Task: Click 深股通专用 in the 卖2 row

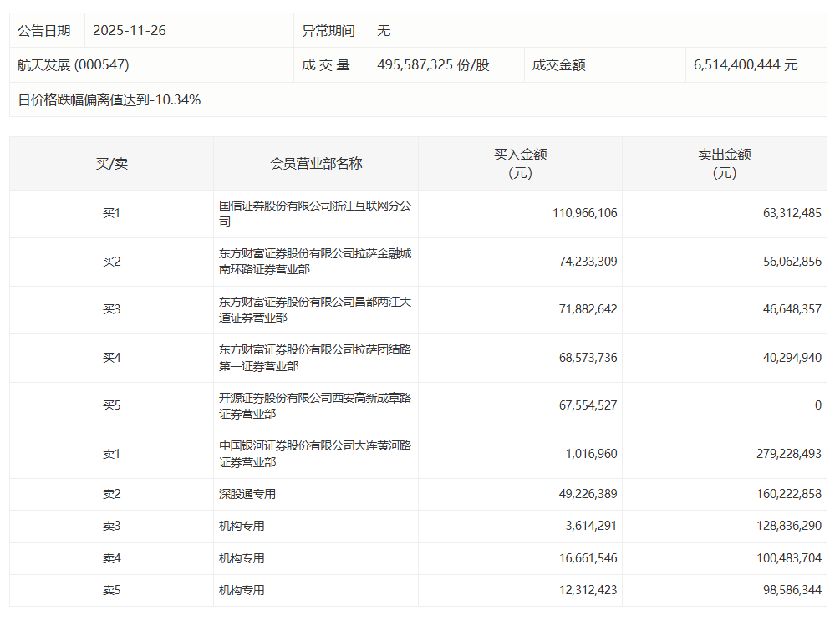Action: click(x=247, y=494)
